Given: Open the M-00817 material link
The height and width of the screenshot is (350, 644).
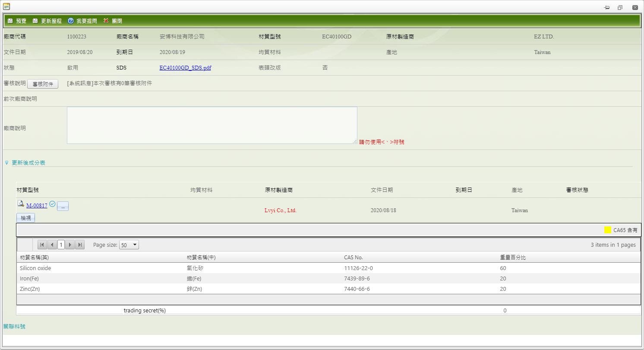Looking at the screenshot, I should tap(37, 206).
